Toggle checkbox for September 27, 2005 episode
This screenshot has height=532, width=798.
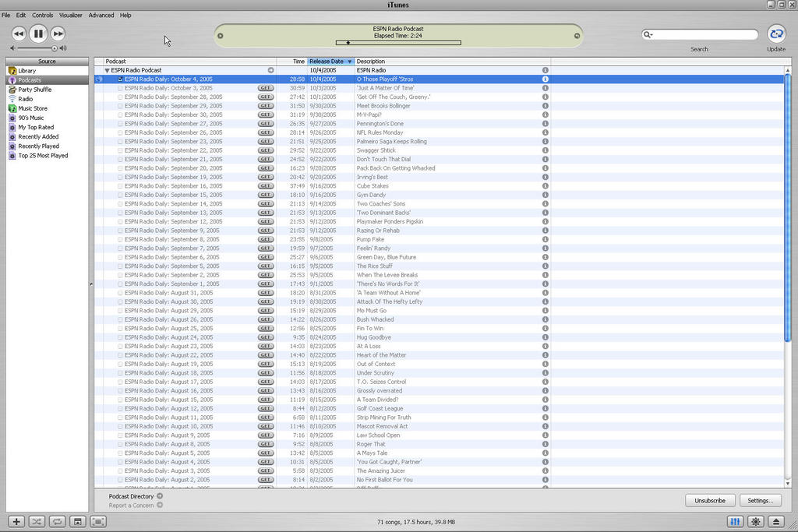(x=120, y=124)
